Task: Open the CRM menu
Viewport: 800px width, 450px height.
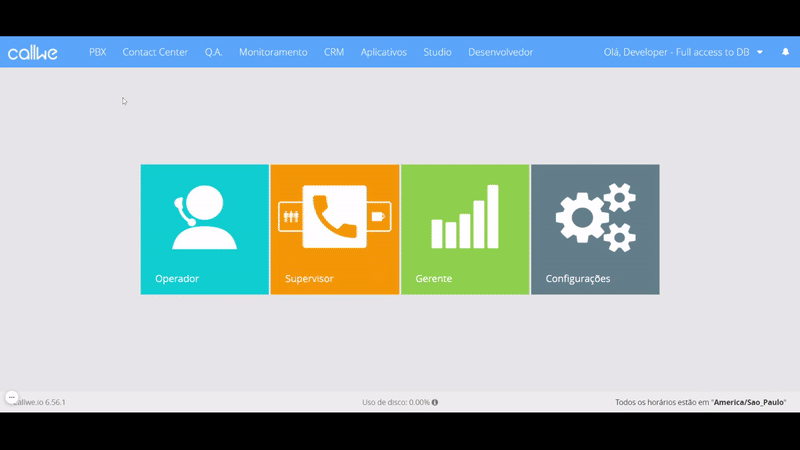Action: (x=334, y=52)
